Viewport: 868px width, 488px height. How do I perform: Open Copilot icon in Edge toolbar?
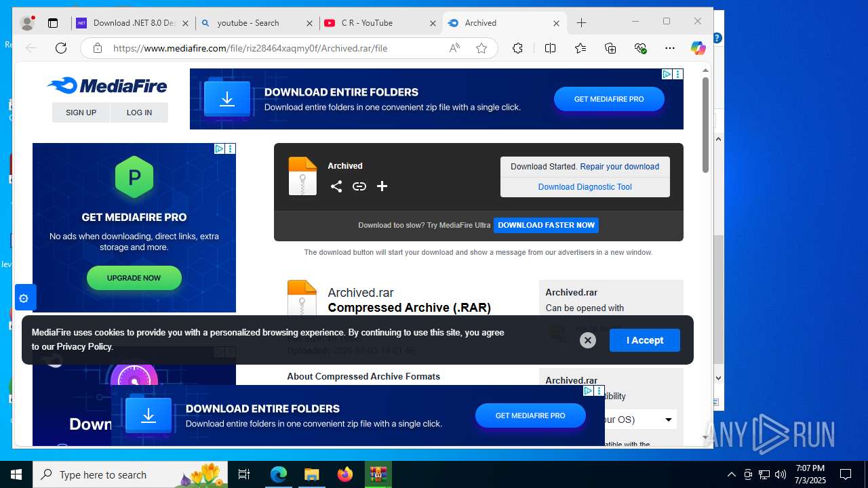pyautogui.click(x=698, y=48)
